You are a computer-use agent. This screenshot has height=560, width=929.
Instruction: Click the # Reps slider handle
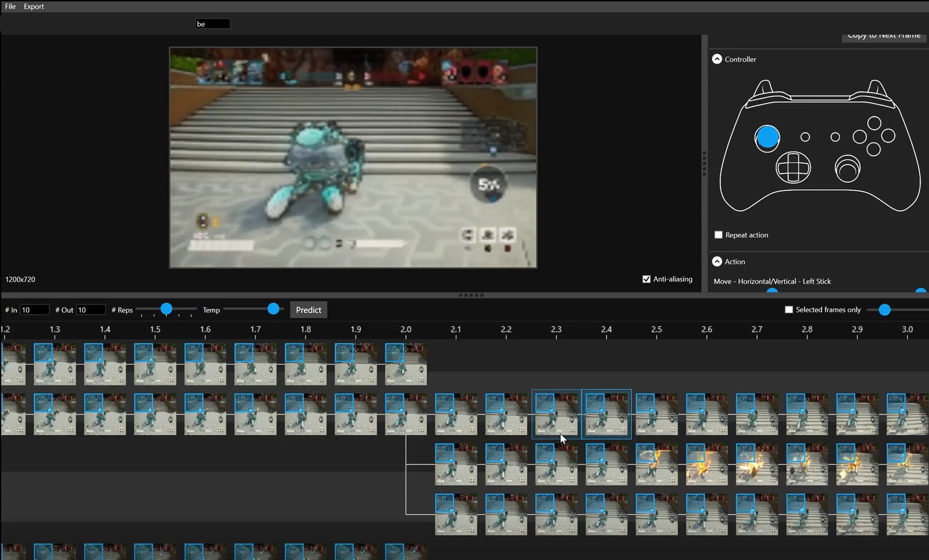point(166,309)
